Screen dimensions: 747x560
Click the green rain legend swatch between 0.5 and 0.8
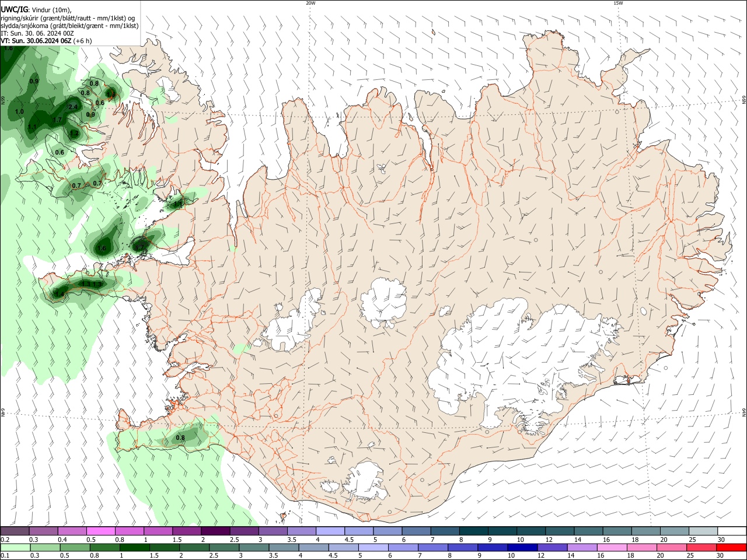pyautogui.click(x=75, y=548)
